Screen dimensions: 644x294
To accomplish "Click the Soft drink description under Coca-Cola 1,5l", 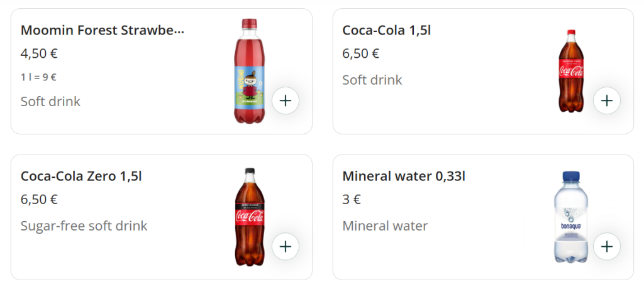I will coord(372,80).
